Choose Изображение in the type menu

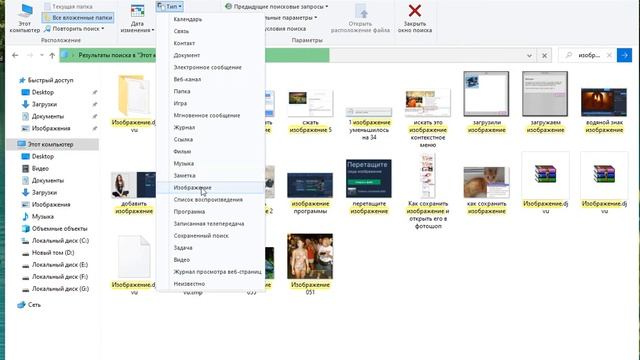(211, 187)
